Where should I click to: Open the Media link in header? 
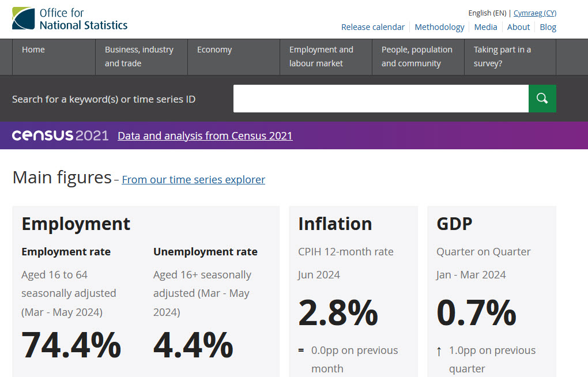pyautogui.click(x=485, y=27)
